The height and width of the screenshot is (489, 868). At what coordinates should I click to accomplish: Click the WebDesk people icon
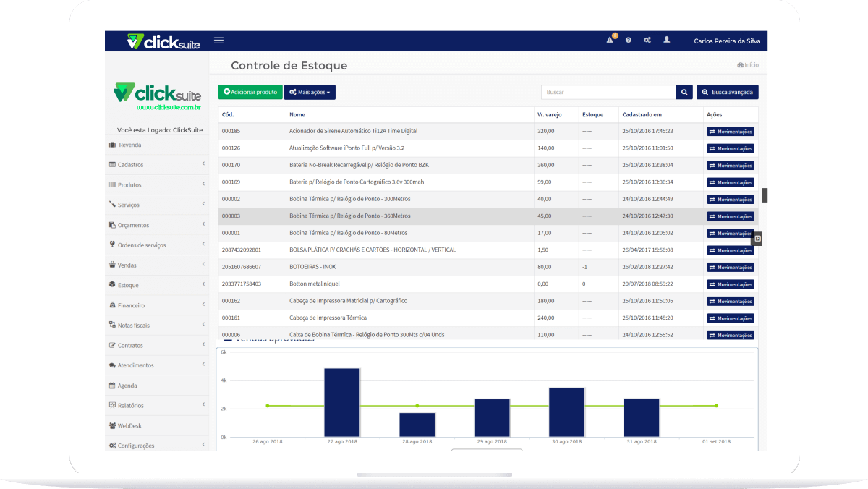pyautogui.click(x=112, y=426)
